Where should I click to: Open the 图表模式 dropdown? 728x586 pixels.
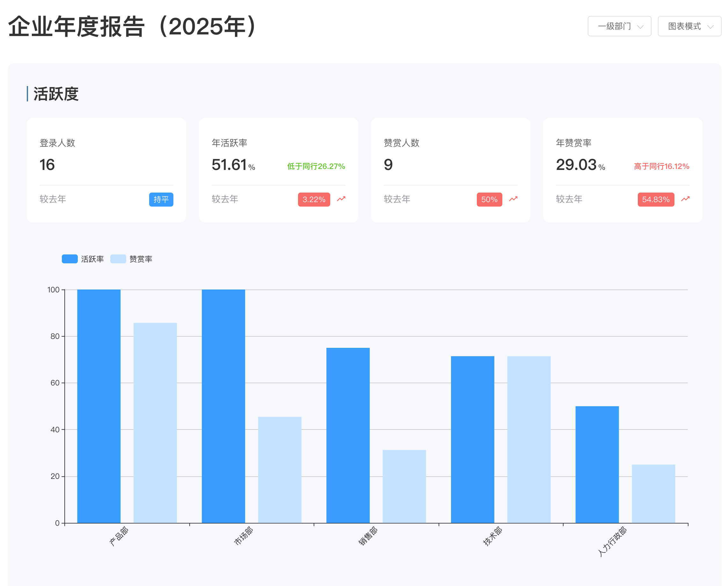point(689,26)
